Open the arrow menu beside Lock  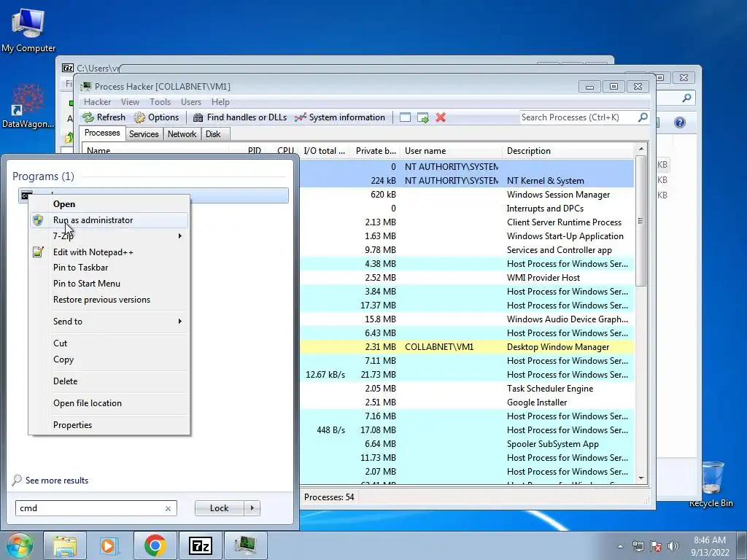click(x=252, y=508)
